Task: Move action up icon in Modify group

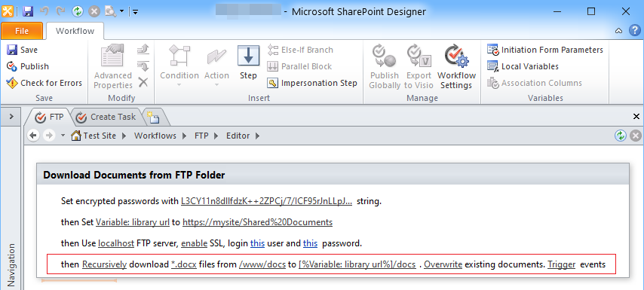Action: [143, 50]
